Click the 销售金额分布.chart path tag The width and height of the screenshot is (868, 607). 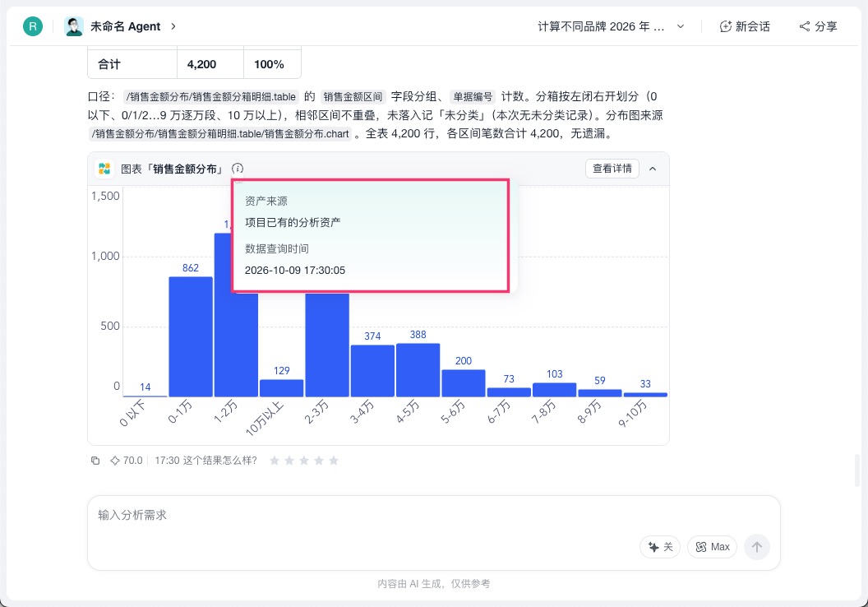220,133
